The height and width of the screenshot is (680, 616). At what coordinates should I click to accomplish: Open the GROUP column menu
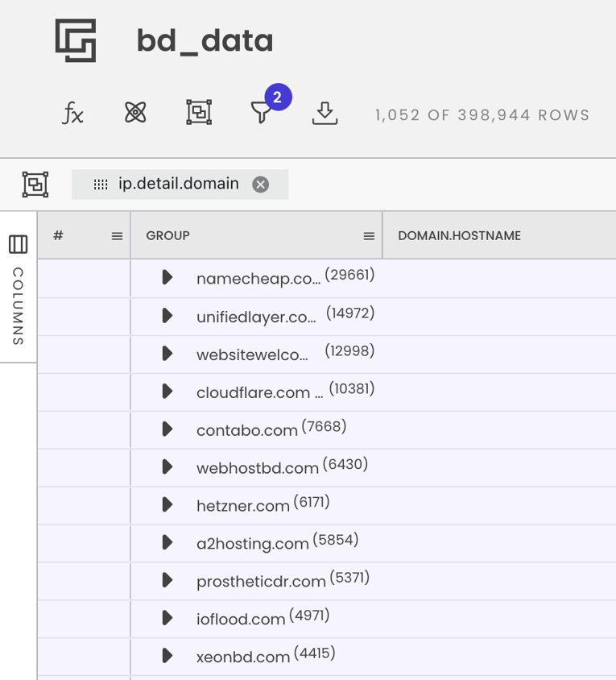(369, 236)
